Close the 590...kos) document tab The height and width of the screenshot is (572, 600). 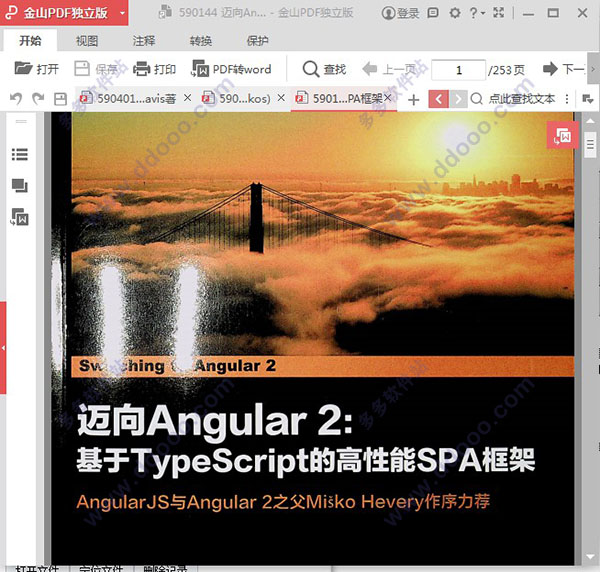(281, 98)
